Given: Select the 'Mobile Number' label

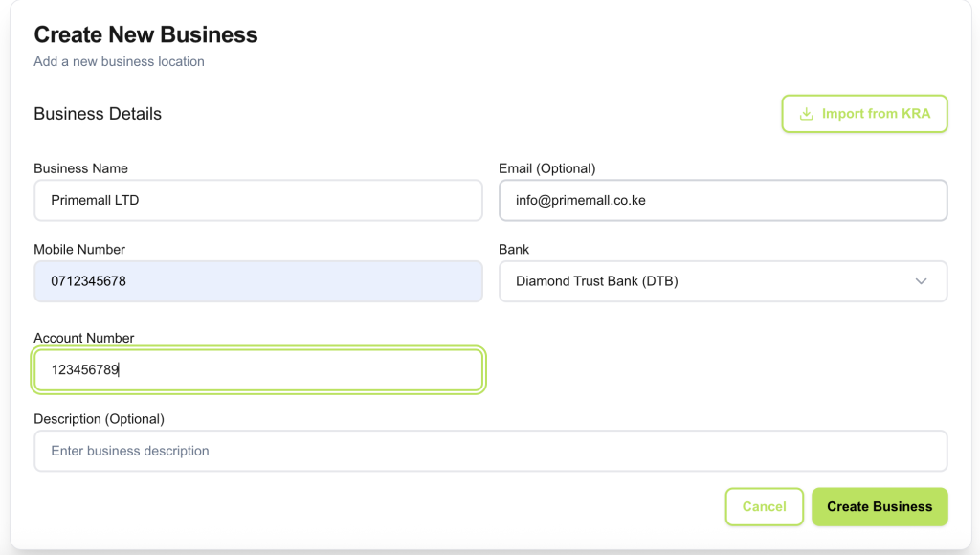Looking at the screenshot, I should pos(79,250).
